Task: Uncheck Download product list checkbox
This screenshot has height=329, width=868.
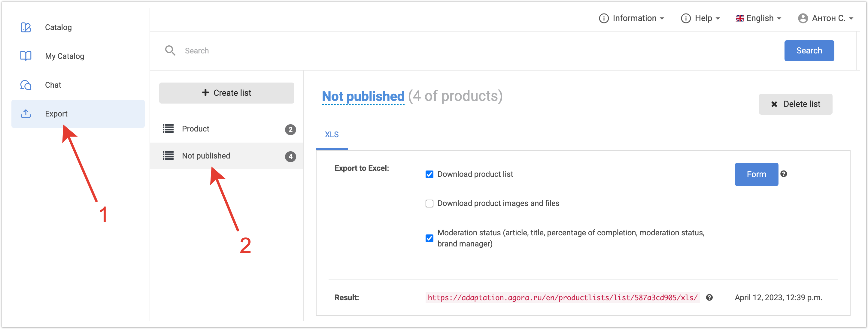Action: 429,174
